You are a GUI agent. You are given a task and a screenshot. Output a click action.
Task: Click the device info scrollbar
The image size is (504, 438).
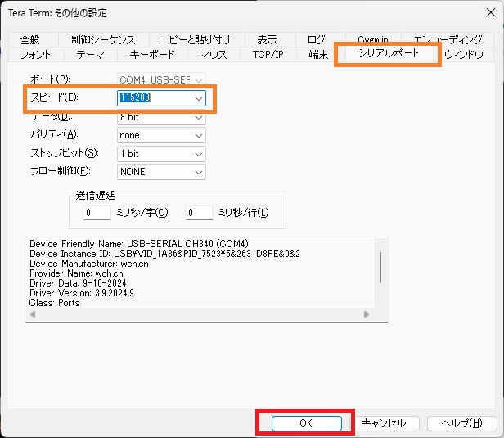pyautogui.click(x=380, y=266)
